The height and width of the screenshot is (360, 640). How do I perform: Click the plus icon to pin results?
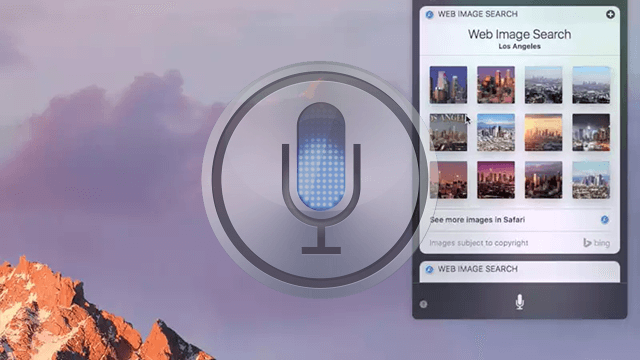[x=610, y=14]
